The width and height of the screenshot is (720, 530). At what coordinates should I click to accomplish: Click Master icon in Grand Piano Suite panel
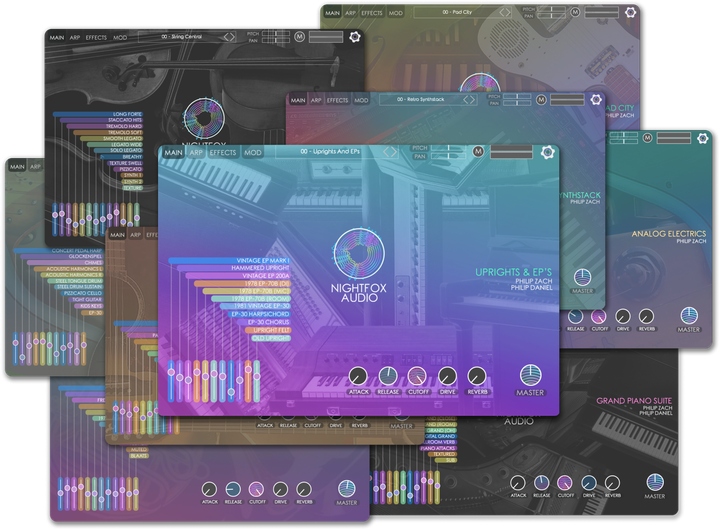[655, 482]
